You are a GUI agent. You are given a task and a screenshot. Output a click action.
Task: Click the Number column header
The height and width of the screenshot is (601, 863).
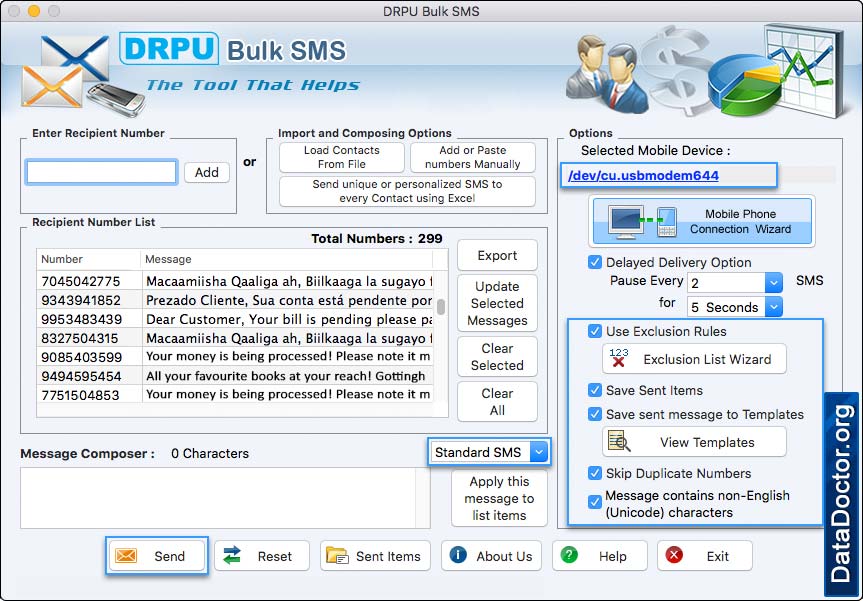click(89, 259)
